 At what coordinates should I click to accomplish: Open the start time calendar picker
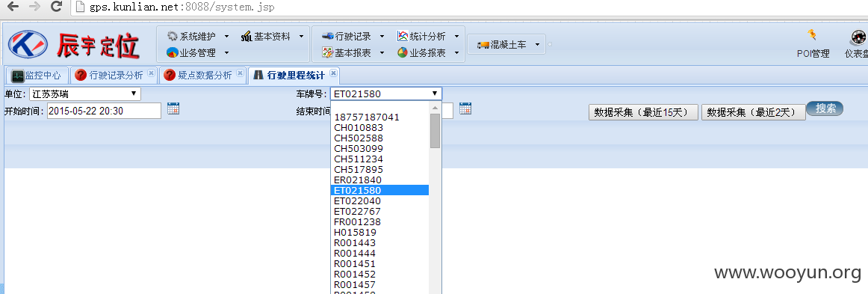173,108
